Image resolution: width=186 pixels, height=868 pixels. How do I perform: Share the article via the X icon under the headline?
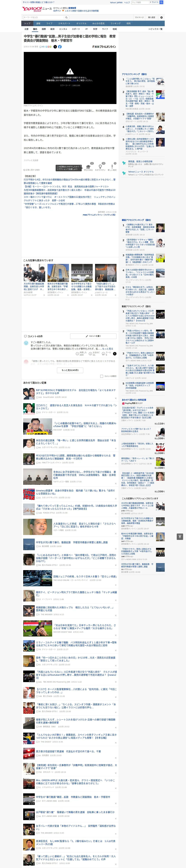tap(55, 47)
